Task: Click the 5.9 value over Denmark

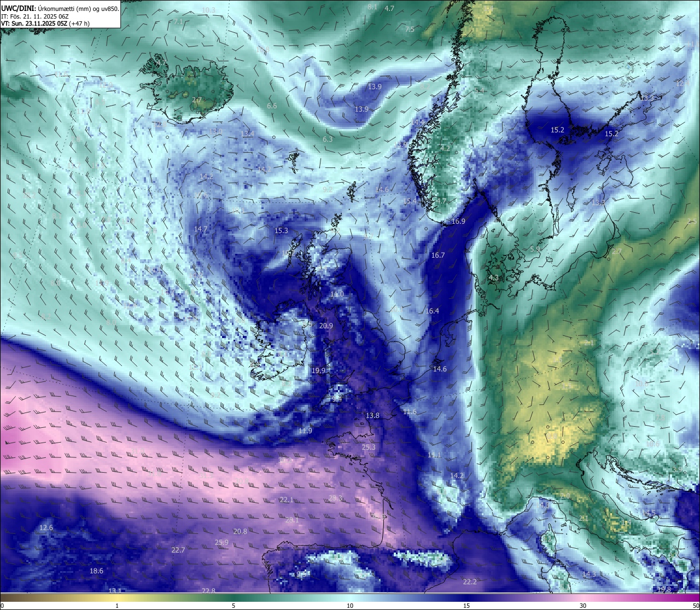Action: [x=535, y=249]
